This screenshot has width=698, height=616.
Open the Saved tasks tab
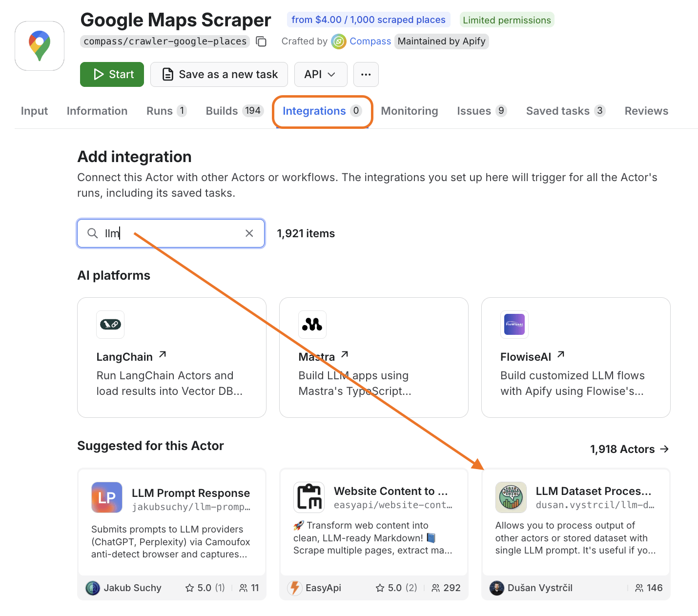[566, 111]
